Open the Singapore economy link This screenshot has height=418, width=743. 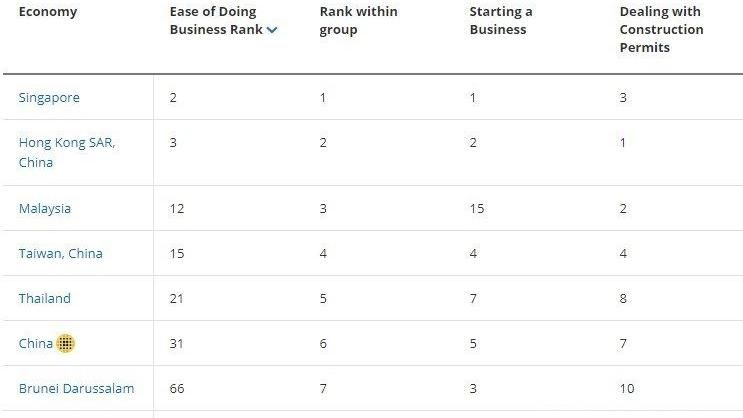(x=49, y=98)
